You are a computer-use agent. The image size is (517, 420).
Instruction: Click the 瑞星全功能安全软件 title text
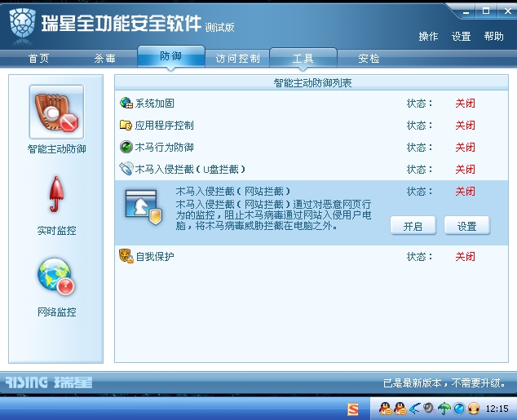tap(122, 23)
